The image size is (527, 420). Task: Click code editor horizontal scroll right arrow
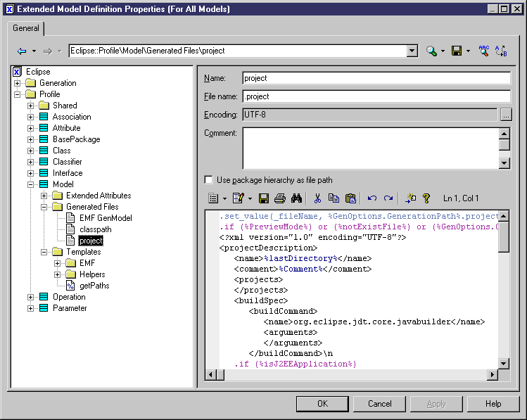click(x=493, y=374)
